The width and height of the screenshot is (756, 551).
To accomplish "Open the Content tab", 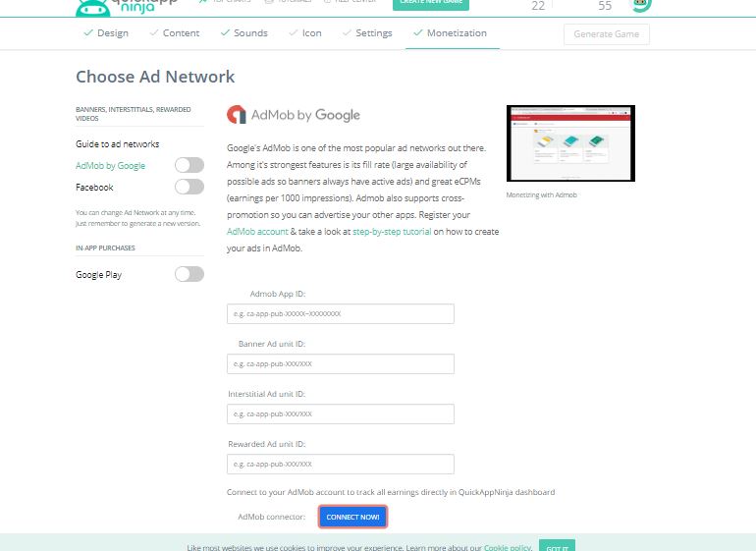I will [x=175, y=32].
